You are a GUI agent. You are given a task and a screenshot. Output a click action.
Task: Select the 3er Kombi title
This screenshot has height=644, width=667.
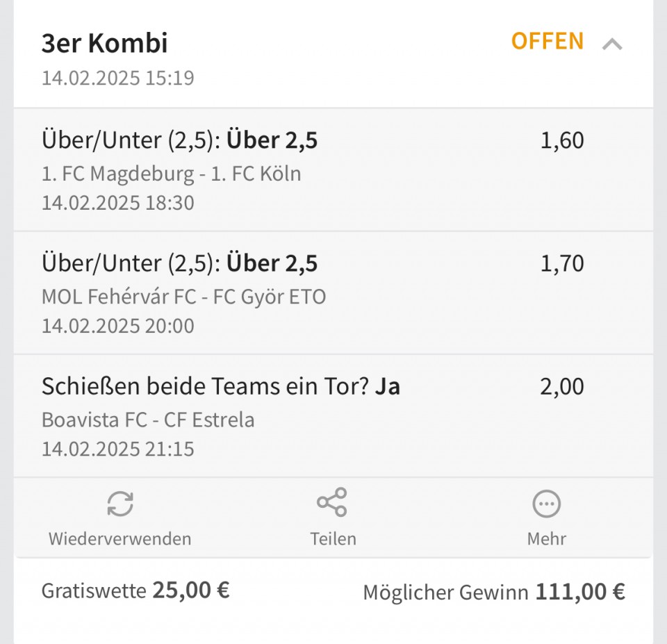[x=104, y=44]
